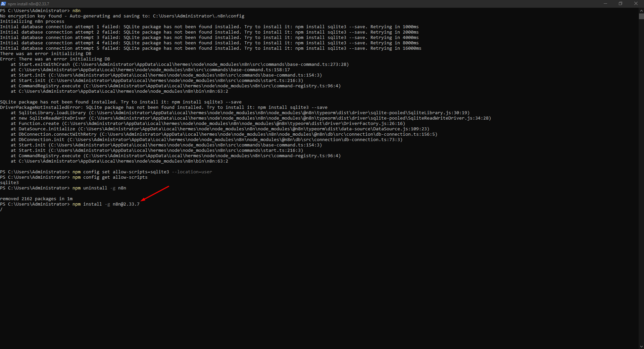Click the database connection attempt 5 failed line
Image resolution: width=644 pixels, height=349 pixels.
211,48
